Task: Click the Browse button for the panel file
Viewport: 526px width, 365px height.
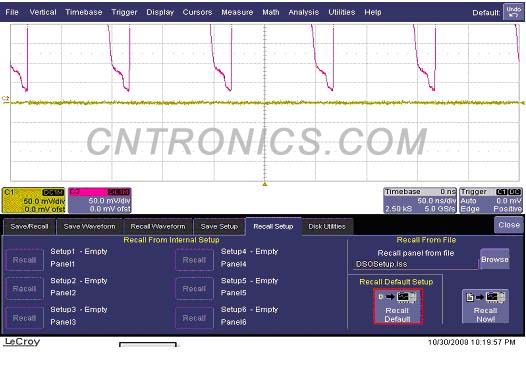Action: tap(494, 259)
